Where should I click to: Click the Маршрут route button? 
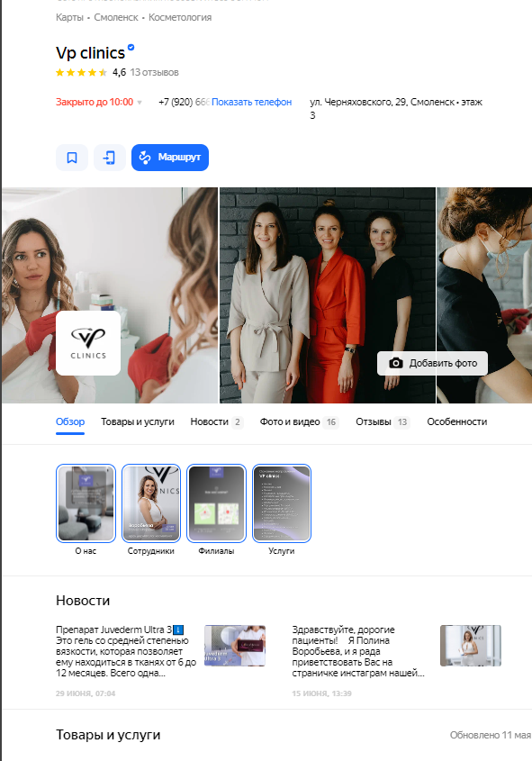pyautogui.click(x=170, y=158)
